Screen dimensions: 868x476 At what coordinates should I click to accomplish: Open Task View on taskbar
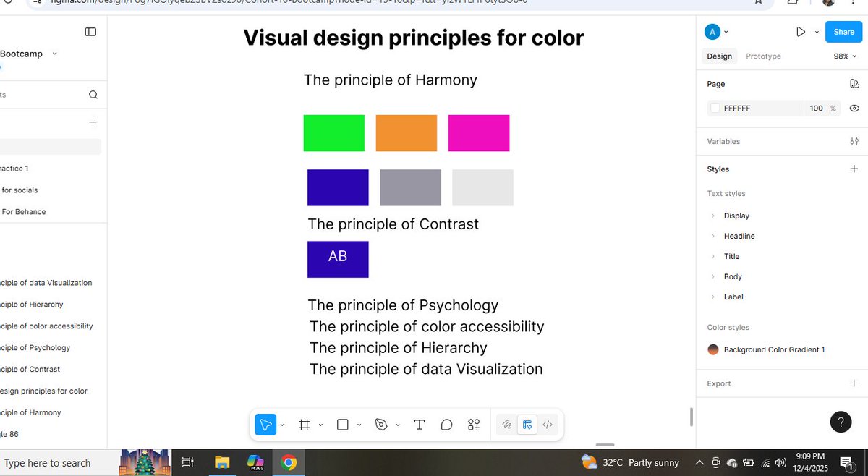(x=187, y=463)
